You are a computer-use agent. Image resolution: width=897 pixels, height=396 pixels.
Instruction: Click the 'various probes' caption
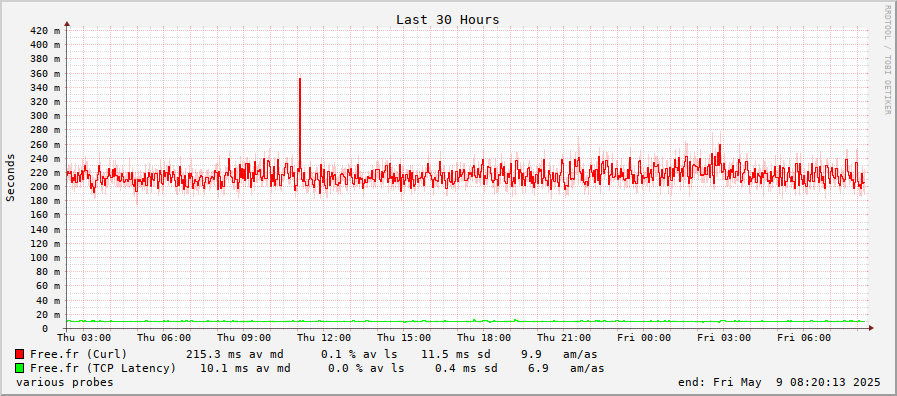65,382
